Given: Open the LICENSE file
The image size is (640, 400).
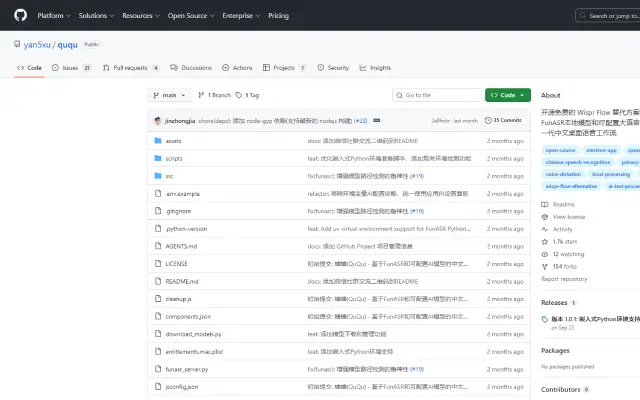Looking at the screenshot, I should tap(176, 264).
